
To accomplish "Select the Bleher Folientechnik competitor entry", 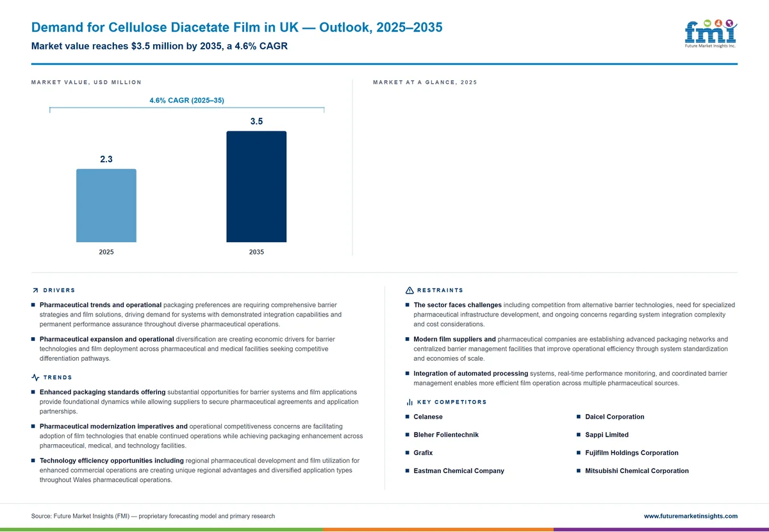I will click(x=446, y=435).
